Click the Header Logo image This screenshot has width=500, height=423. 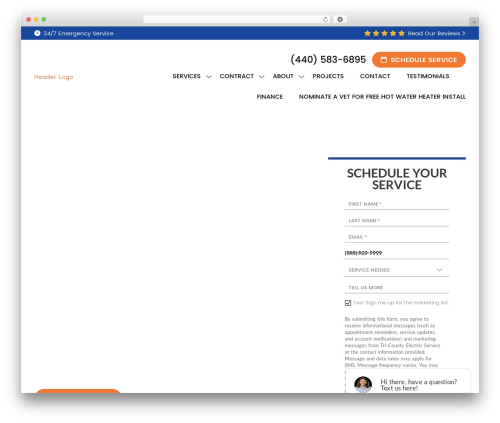point(53,77)
